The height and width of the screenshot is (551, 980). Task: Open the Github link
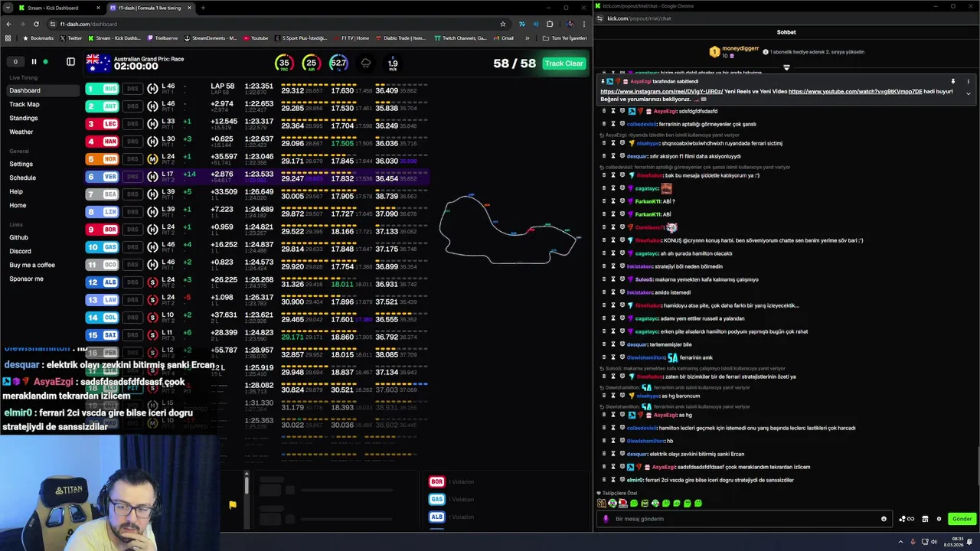pos(19,237)
